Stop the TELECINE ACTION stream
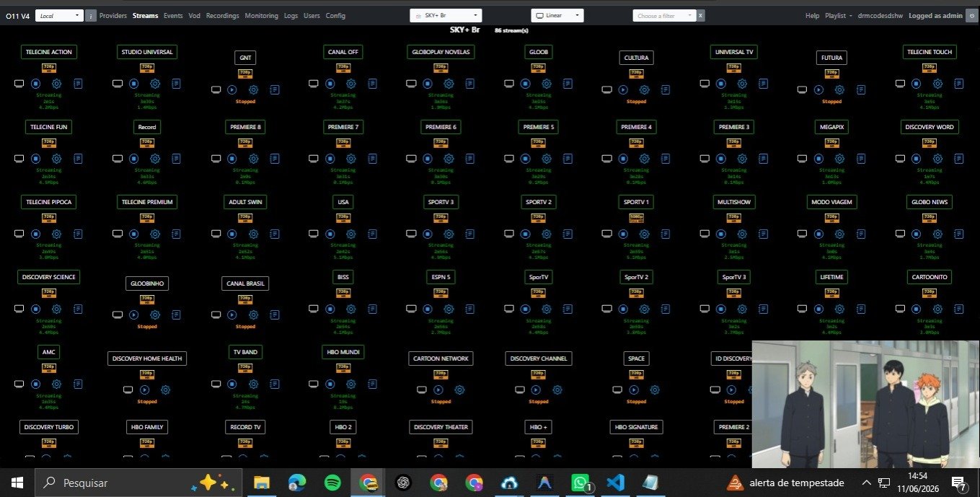The width and height of the screenshot is (980, 497). 35,84
